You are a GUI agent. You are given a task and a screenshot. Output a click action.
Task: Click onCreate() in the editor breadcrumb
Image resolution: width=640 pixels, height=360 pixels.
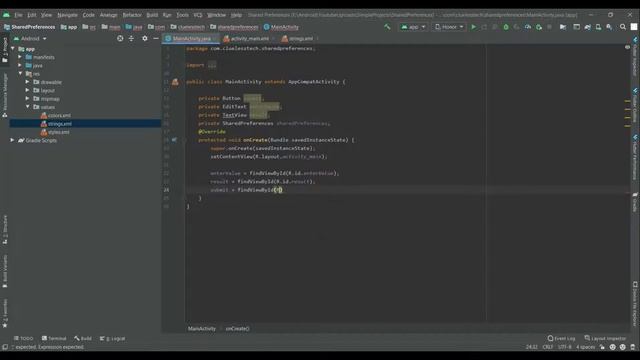click(x=238, y=329)
